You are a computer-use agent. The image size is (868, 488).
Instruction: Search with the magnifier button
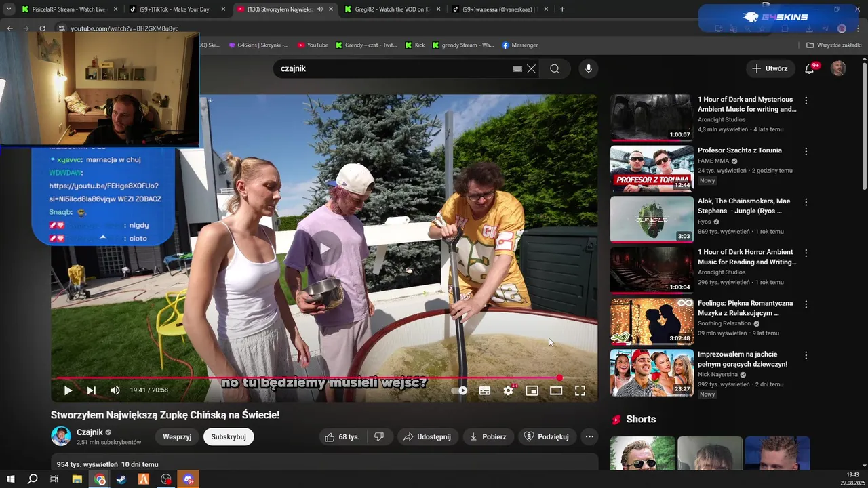coord(555,68)
